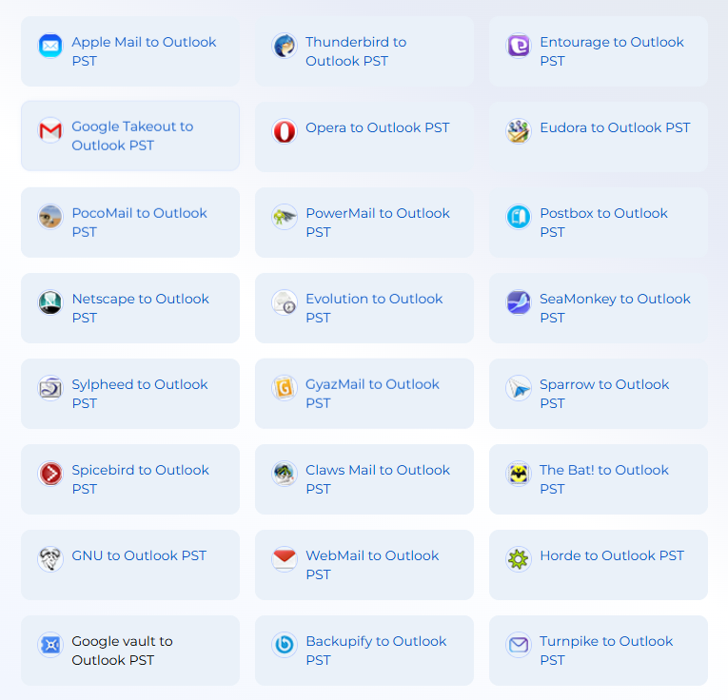The image size is (728, 700).
Task: Click the green Horde gear icon
Action: pos(519,559)
